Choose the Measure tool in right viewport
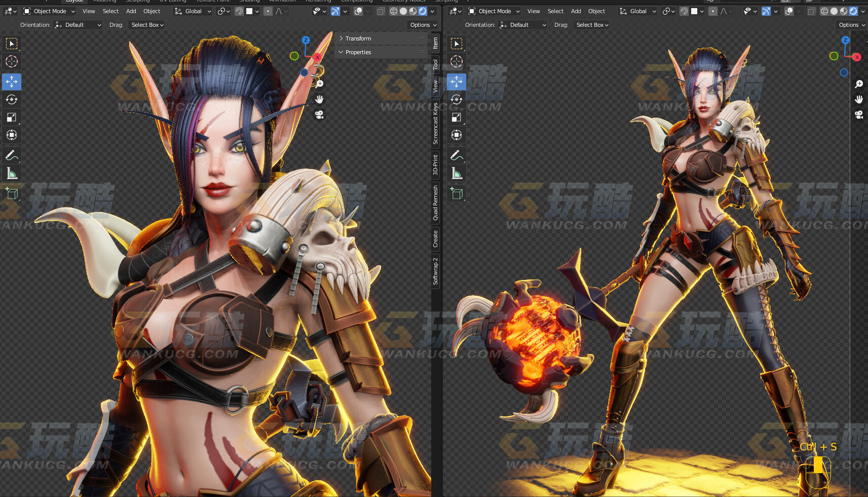 457,173
